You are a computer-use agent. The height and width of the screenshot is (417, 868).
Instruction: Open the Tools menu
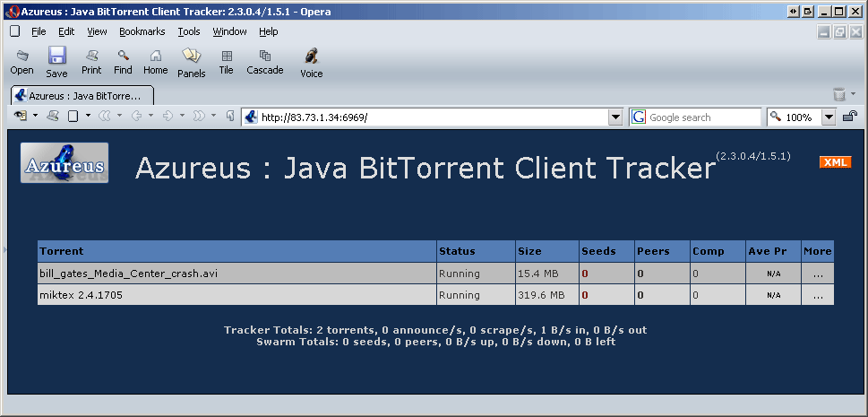point(189,31)
